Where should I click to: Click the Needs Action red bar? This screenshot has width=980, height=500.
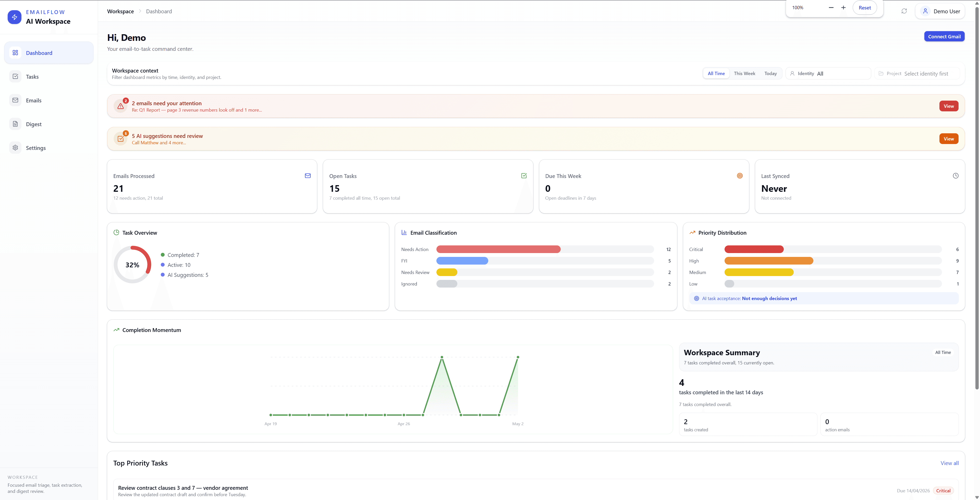(x=498, y=249)
